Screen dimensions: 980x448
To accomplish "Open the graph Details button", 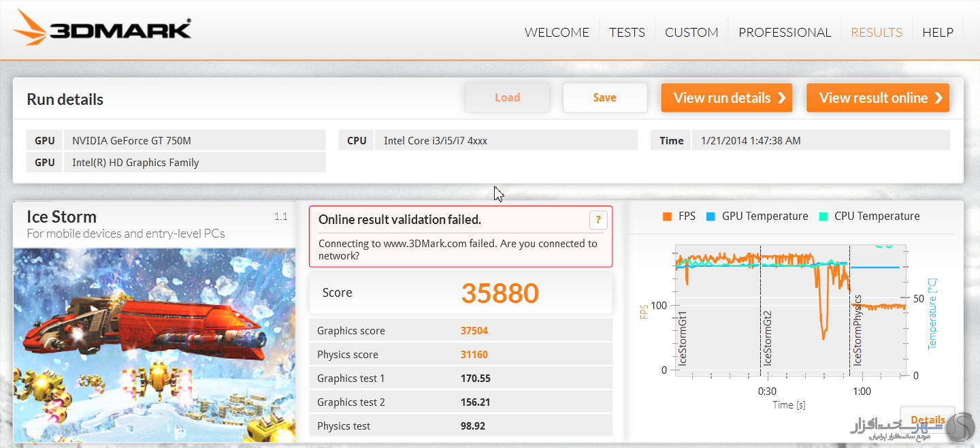I will pos(927,419).
